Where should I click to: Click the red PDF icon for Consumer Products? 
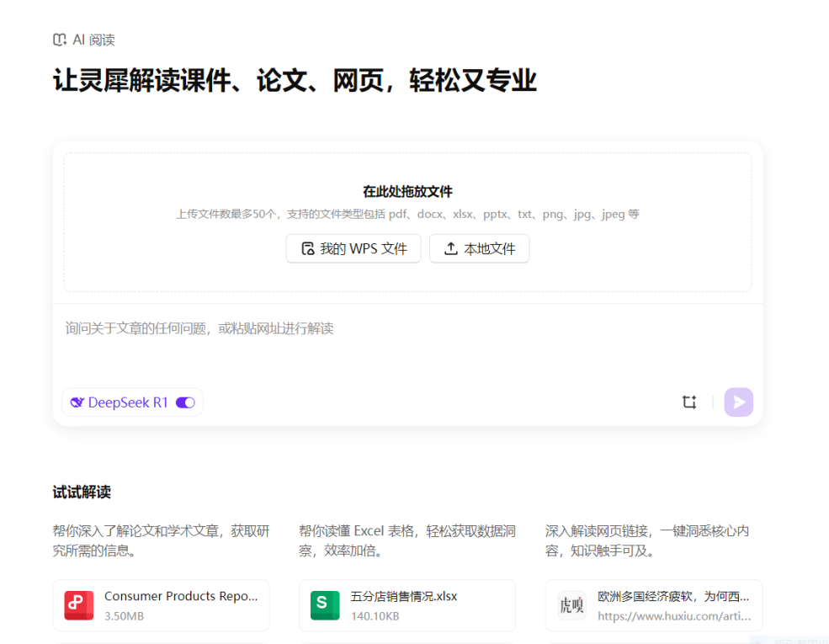pos(79,605)
